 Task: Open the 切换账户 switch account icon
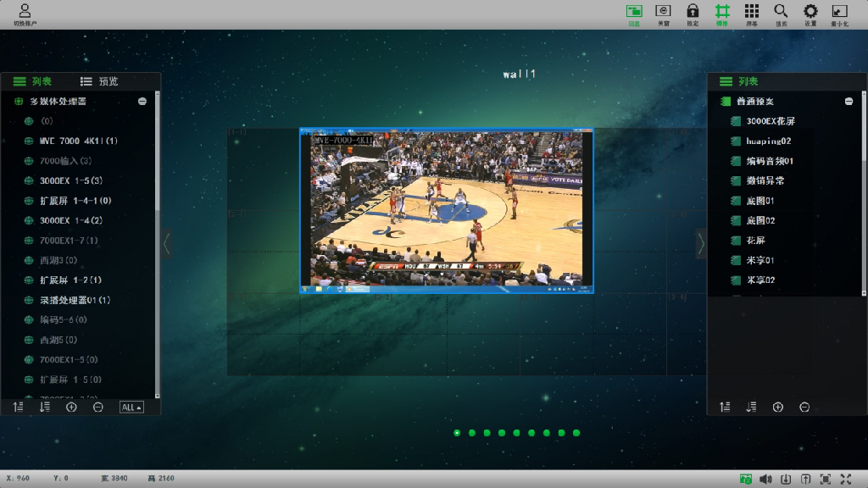coord(25,14)
